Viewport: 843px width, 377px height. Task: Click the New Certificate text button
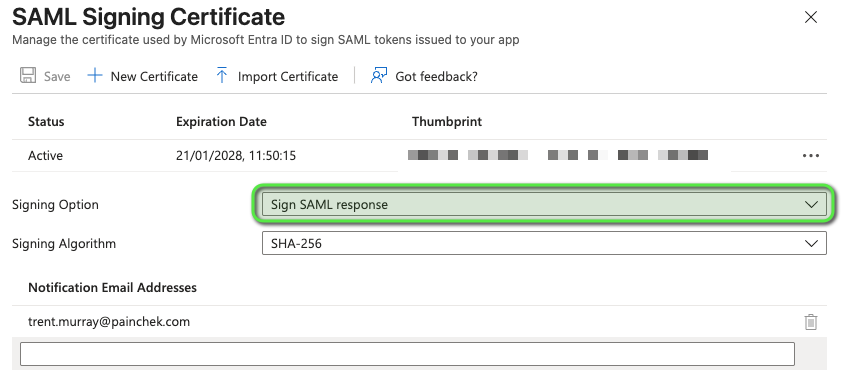coord(154,76)
